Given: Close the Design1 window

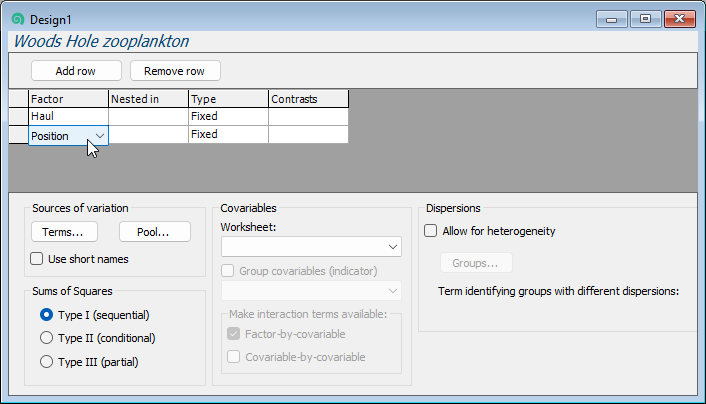Looking at the screenshot, I should [679, 18].
